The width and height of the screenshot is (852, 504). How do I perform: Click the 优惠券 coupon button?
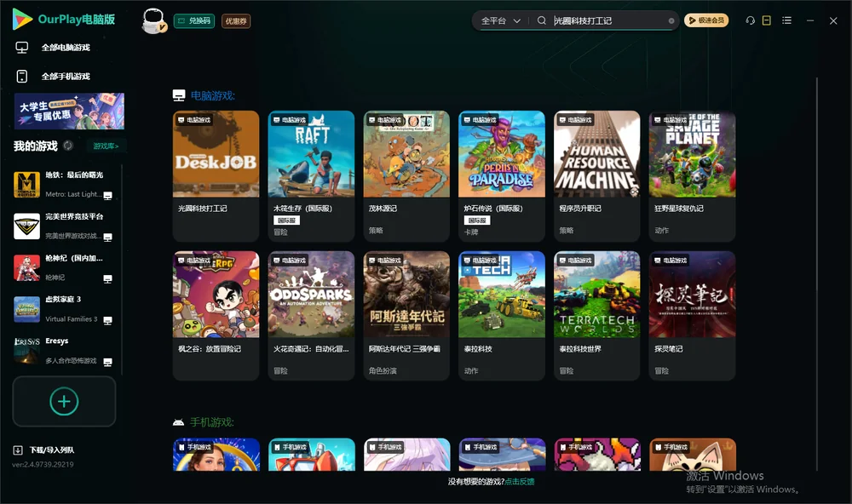236,20
